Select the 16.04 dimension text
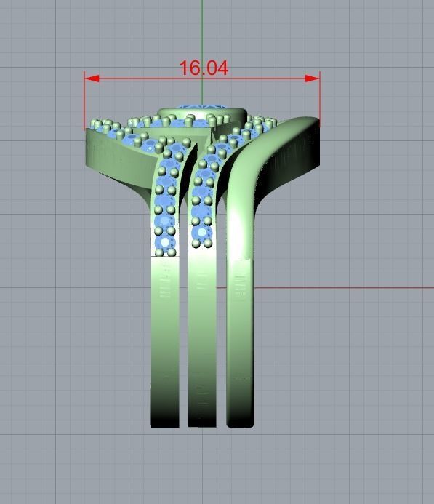Image resolution: width=434 pixels, height=504 pixels. click(x=204, y=68)
